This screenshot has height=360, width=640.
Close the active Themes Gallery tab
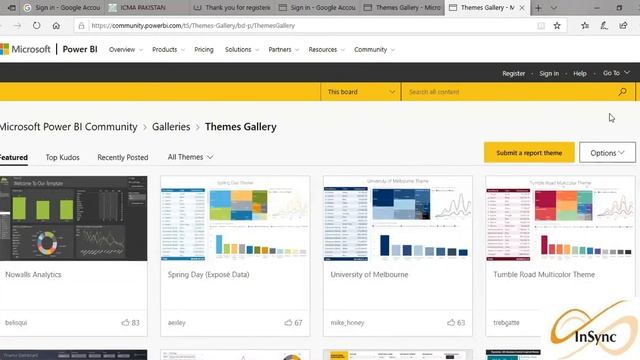coord(522,8)
